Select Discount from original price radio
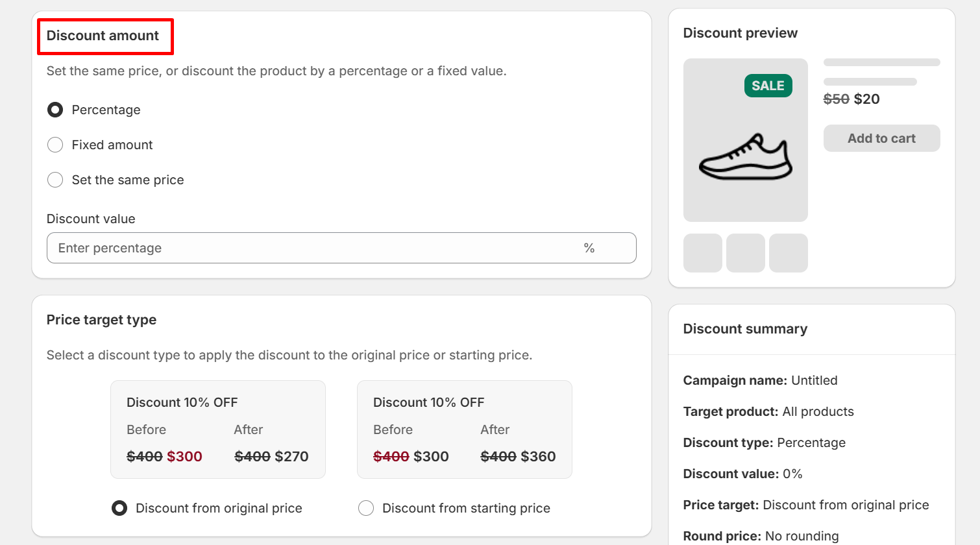This screenshot has height=545, width=980. click(x=119, y=508)
